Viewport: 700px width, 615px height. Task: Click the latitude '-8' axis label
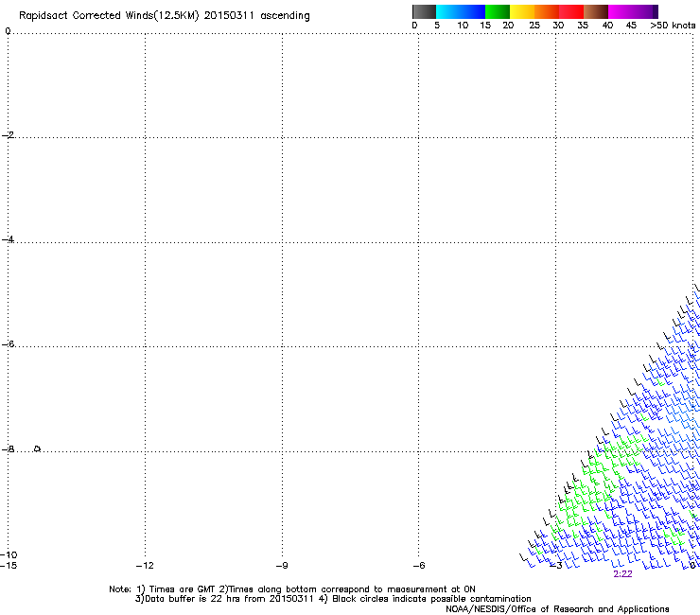pyautogui.click(x=8, y=448)
